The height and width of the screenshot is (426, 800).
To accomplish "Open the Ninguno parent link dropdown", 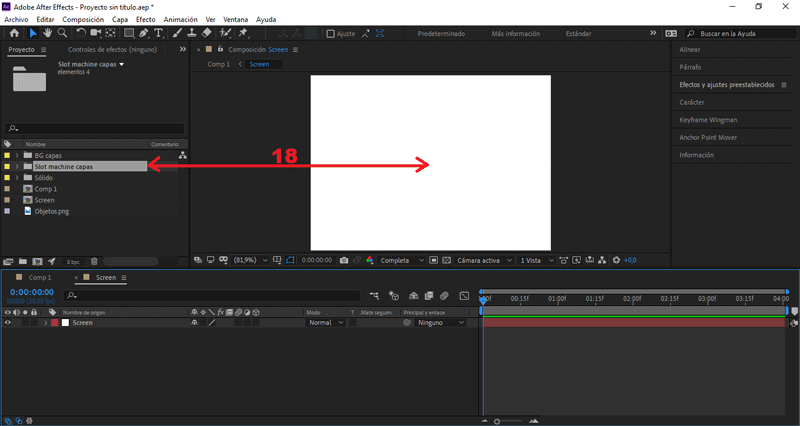I will pyautogui.click(x=441, y=322).
